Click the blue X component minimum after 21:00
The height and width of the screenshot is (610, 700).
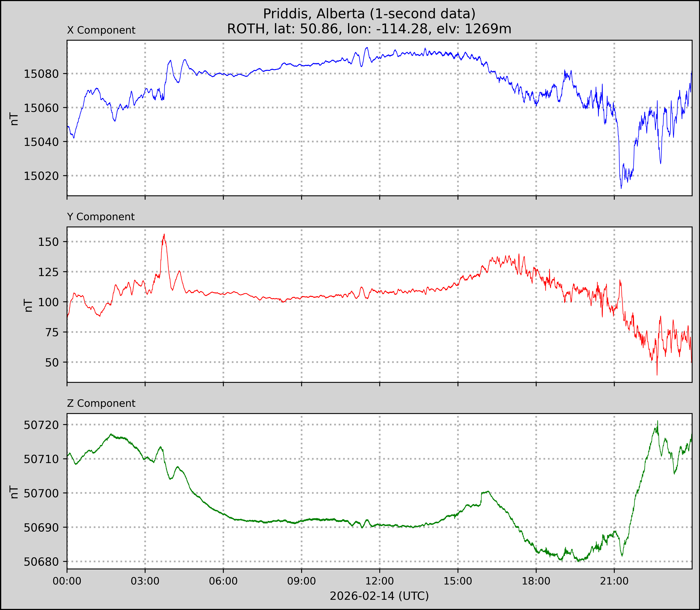pos(621,188)
